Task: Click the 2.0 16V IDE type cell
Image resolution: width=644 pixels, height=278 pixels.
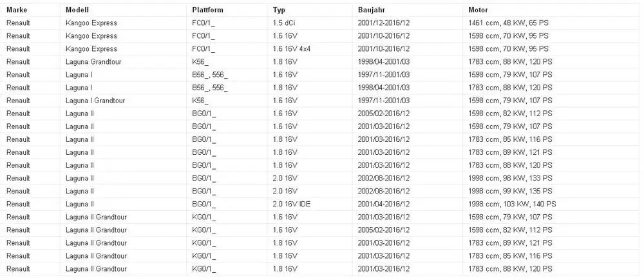Action: pos(292,204)
